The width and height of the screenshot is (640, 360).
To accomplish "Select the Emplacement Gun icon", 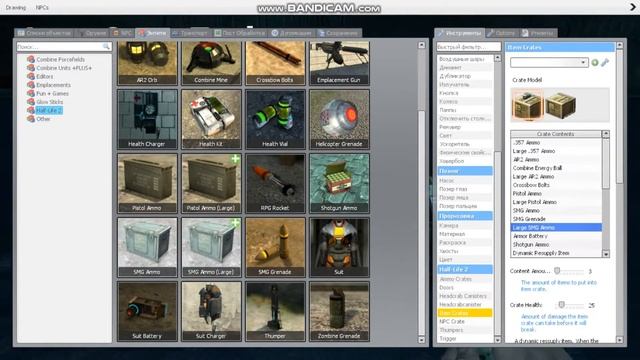I will [x=339, y=63].
